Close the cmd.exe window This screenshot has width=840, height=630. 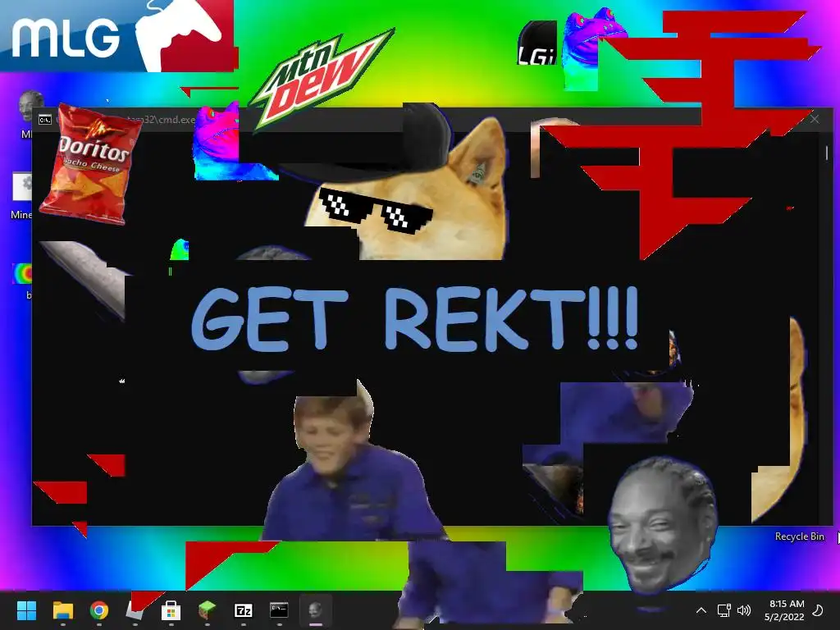click(x=815, y=119)
